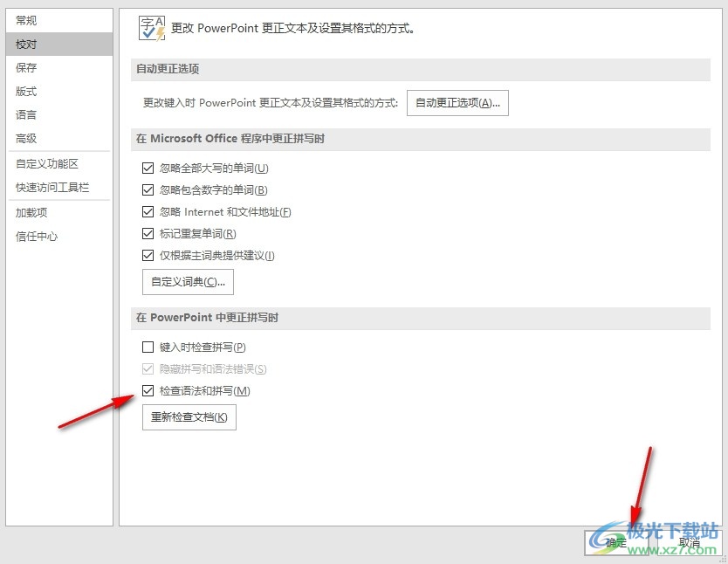Toggle 标记重复单词(R) checkbox
The image size is (728, 564).
[148, 233]
